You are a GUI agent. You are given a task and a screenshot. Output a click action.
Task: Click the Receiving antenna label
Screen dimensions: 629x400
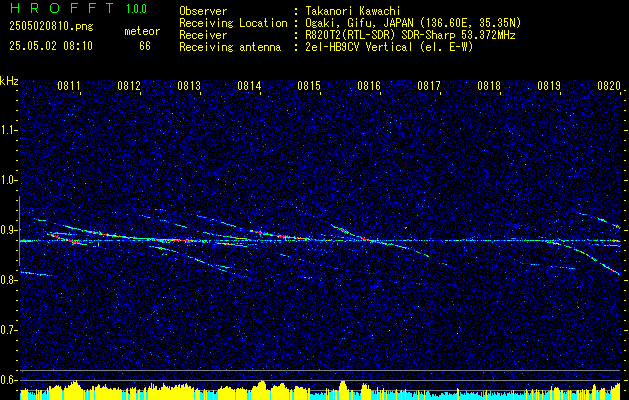pyautogui.click(x=230, y=47)
